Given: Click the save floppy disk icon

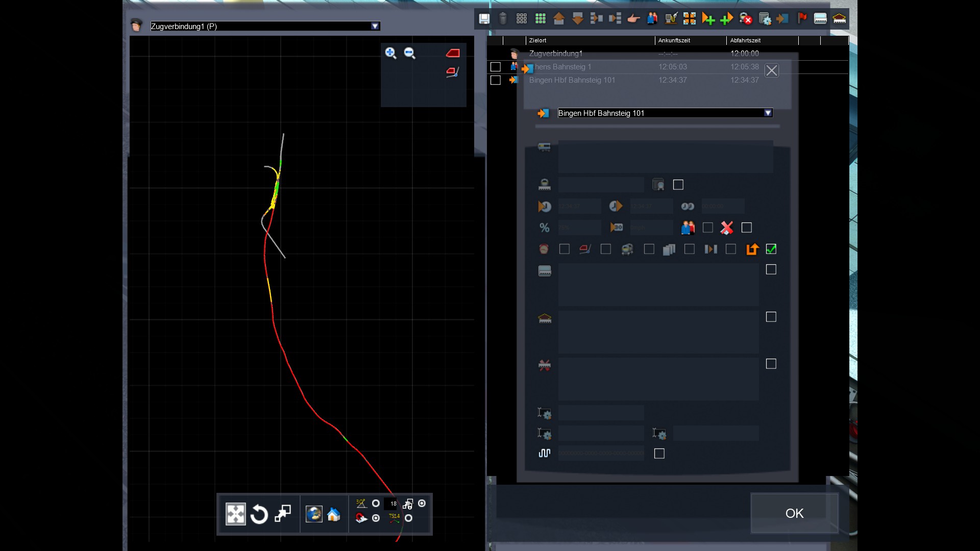Looking at the screenshot, I should (x=484, y=19).
